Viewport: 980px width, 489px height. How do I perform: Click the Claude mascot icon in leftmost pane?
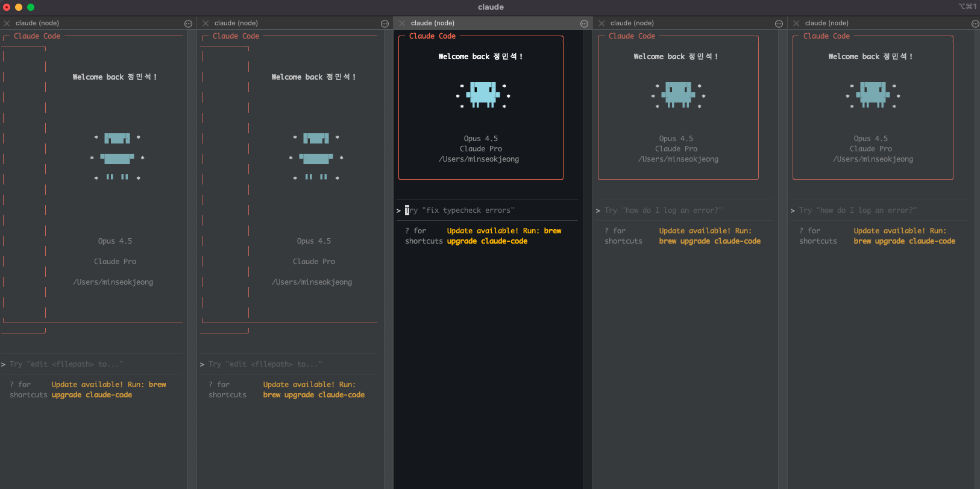point(117,157)
